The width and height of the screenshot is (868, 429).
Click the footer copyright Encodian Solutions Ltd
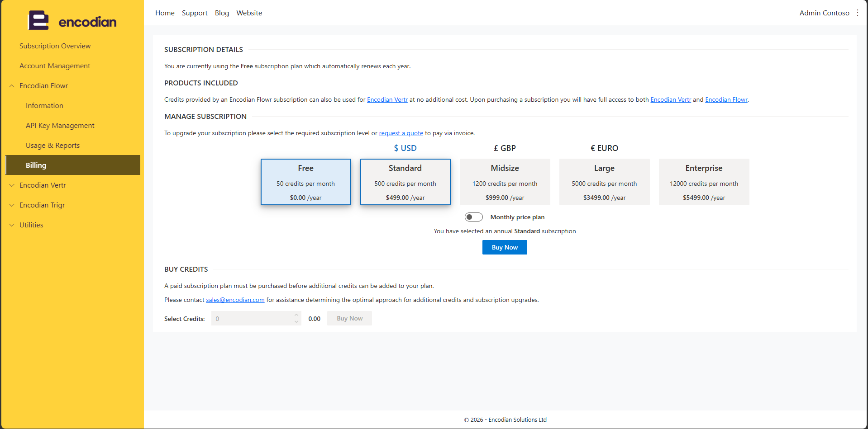506,420
